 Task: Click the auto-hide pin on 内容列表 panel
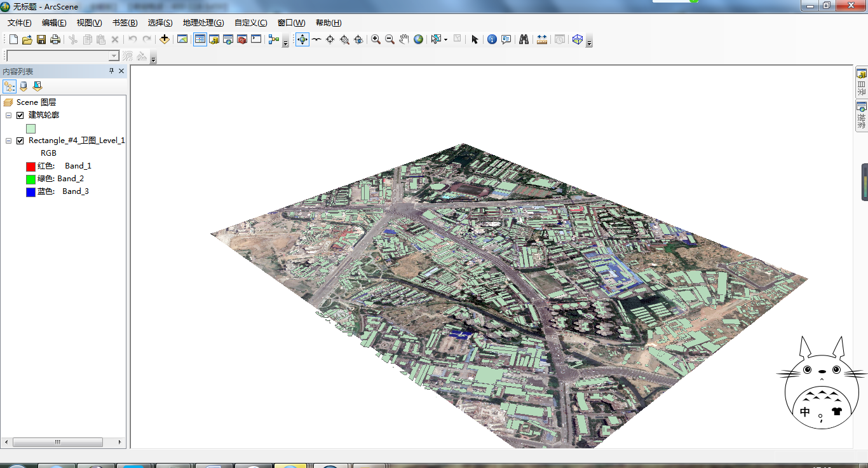tap(111, 71)
